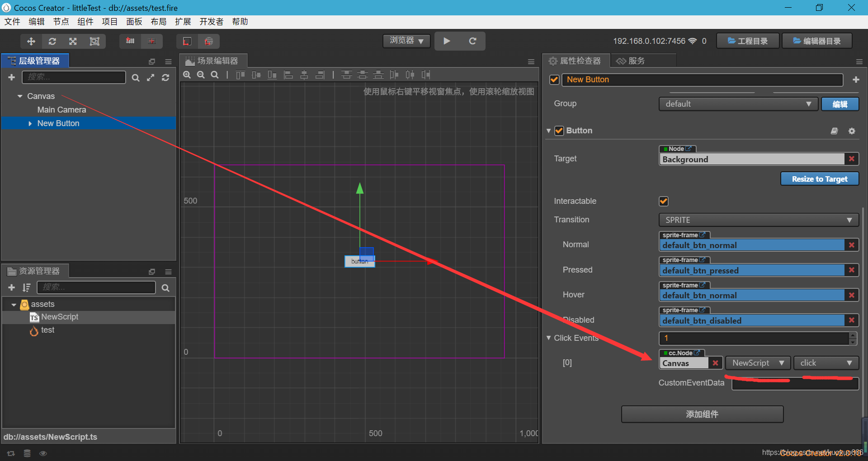Click the hierarchy search field
The image size is (868, 461).
tap(74, 77)
